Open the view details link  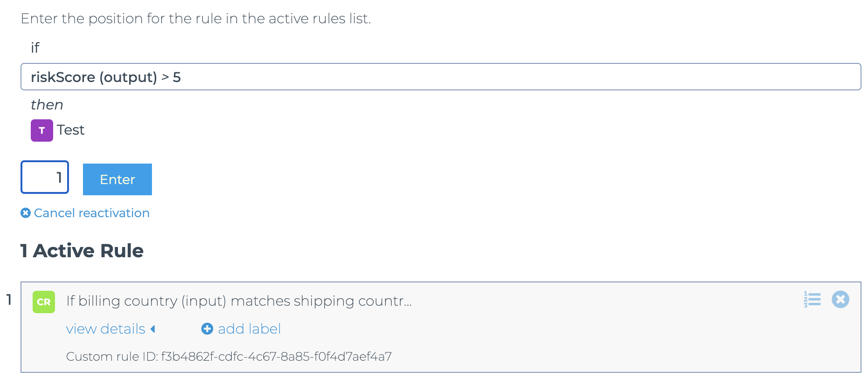[x=106, y=329]
